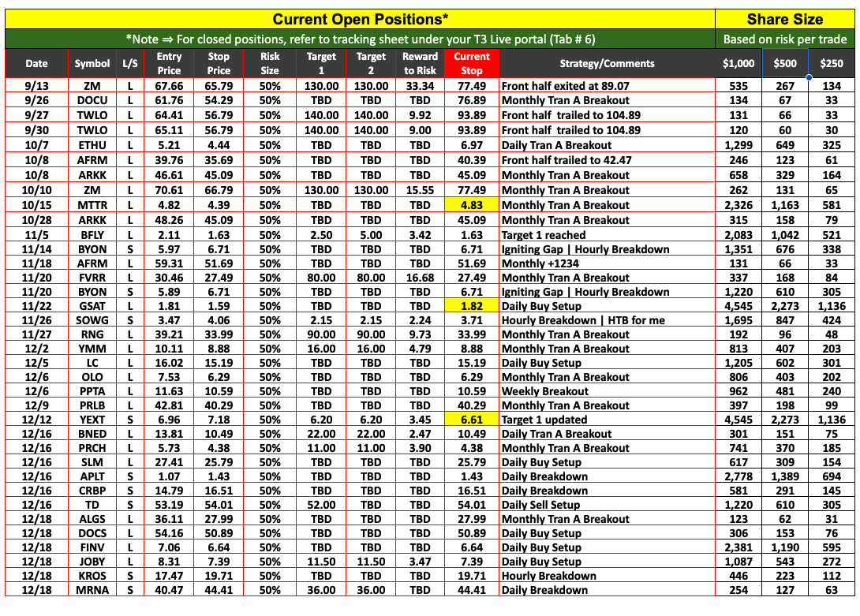The width and height of the screenshot is (860, 616).
Task: Click the yellow 1.82 current stop cell
Action: [471, 306]
